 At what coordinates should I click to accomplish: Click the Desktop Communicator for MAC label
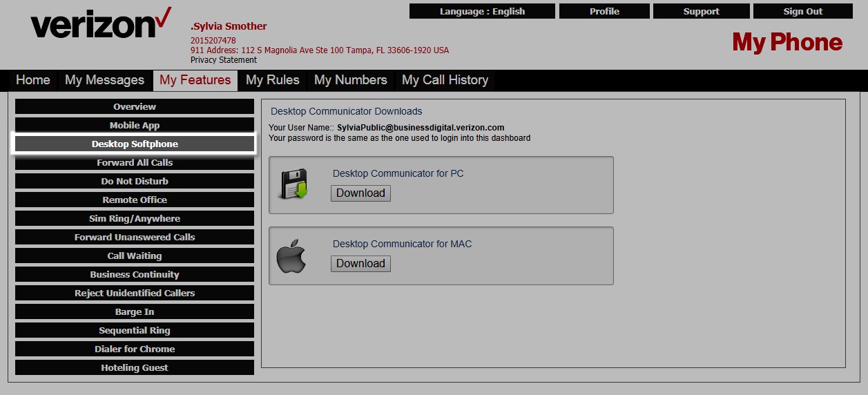403,244
